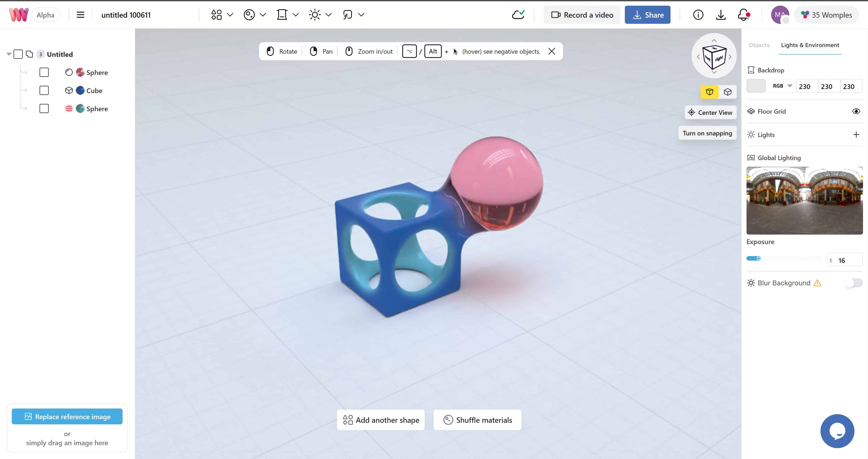Check the pink Sphere layer checkbox
Viewport: 868px width, 459px height.
(x=44, y=72)
